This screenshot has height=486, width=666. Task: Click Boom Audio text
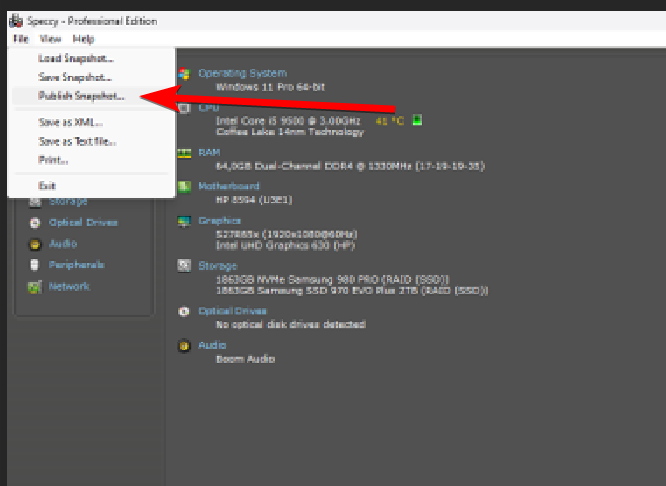point(246,359)
